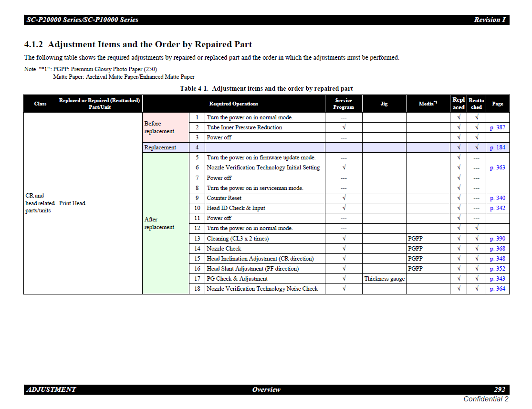This screenshot has width=532, height=409.
Task: Open p. 363 link for Nozzle Verification Initial Setting
Action: click(x=497, y=168)
